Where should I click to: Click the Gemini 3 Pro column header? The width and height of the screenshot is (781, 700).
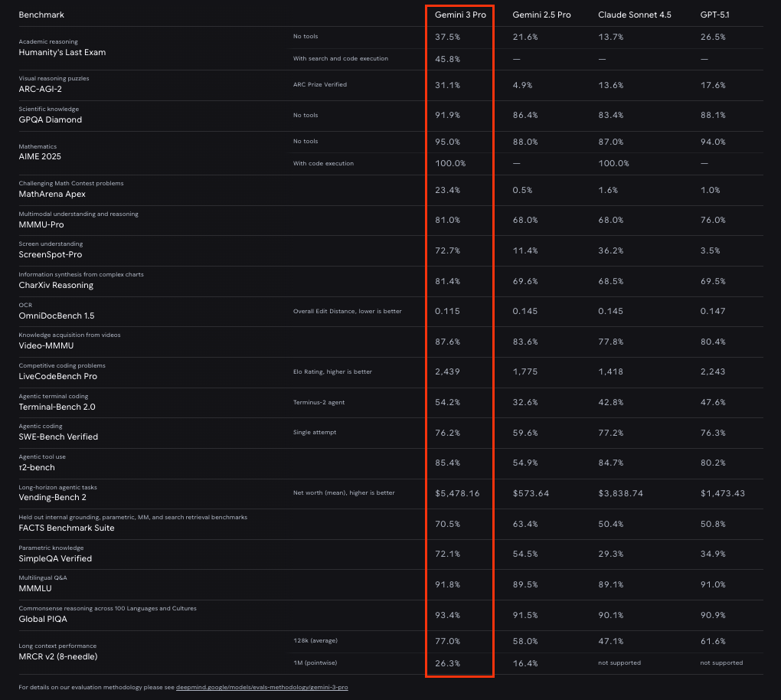click(x=461, y=13)
